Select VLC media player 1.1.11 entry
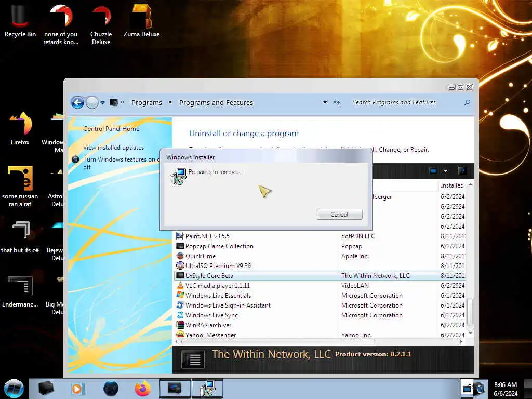Screen dimensions: 532x399 tap(320, 286)
